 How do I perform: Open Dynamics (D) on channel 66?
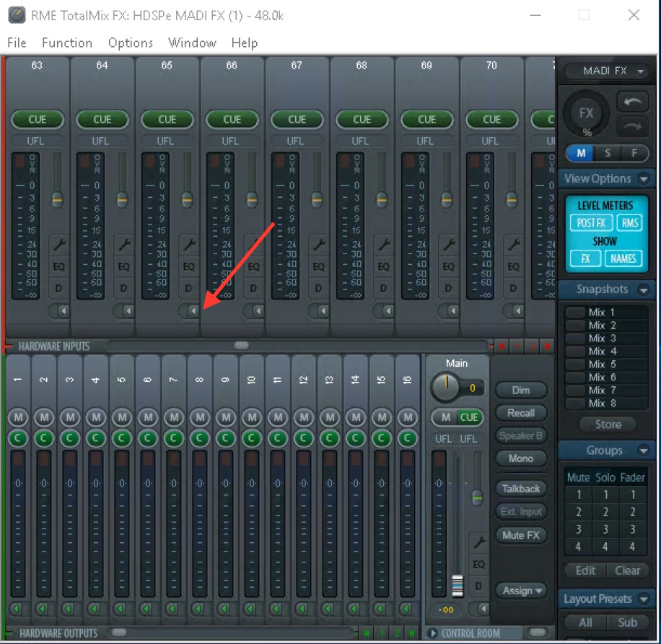click(253, 289)
